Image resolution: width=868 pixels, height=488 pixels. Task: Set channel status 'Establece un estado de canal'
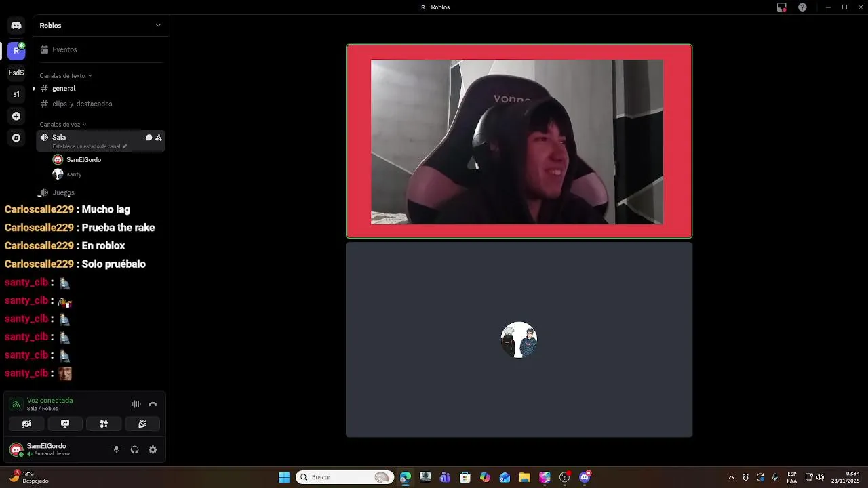click(90, 146)
